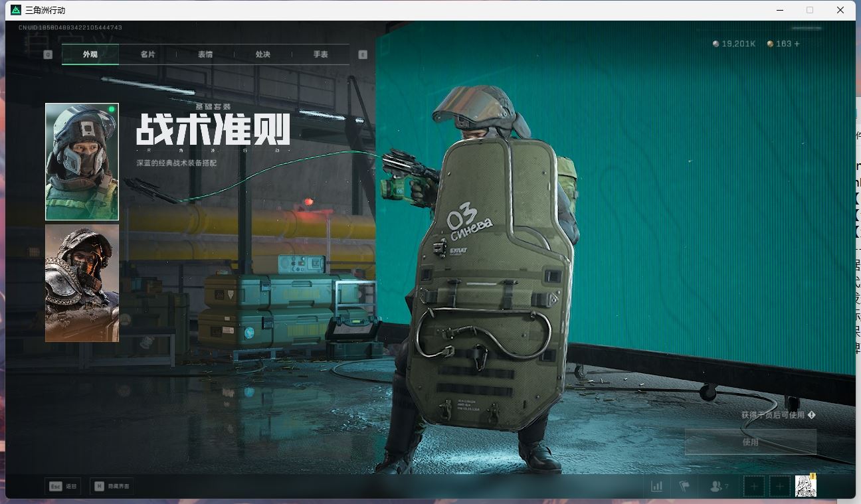861x504 pixels.
Task: Open the statistics chart icon in bottom bar
Action: click(656, 485)
